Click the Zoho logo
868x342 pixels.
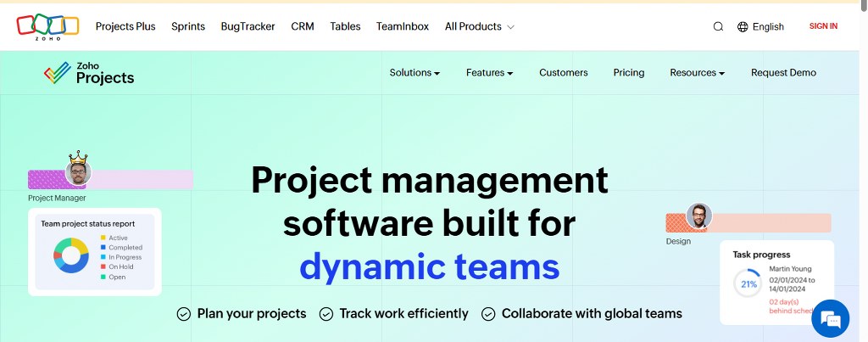[47, 26]
